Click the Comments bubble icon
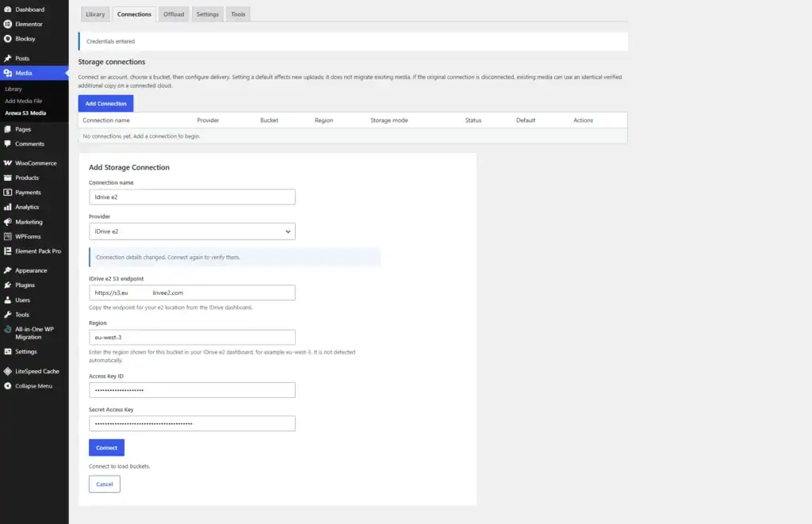Screen dimensions: 812x524 (x=8, y=144)
